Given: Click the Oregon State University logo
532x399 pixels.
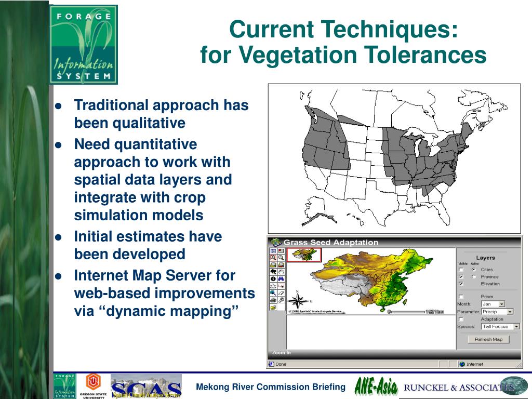Looking at the screenshot, I should pyautogui.click(x=93, y=386).
